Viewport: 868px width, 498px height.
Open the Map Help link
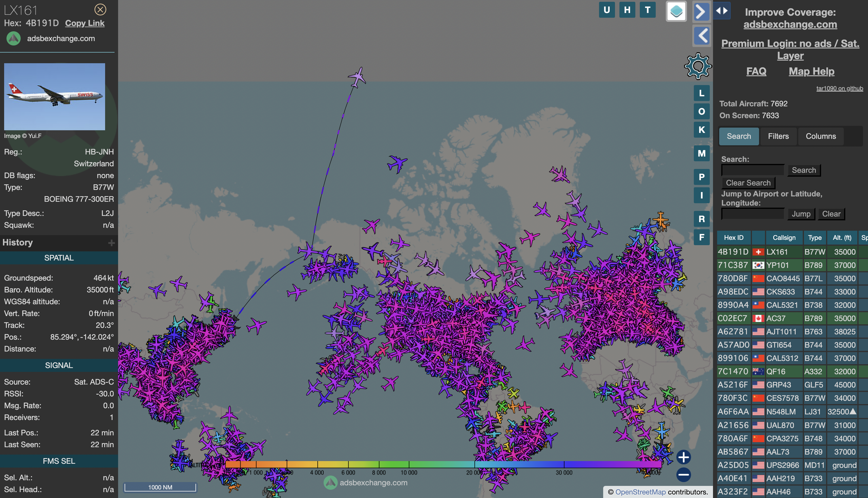pyautogui.click(x=811, y=71)
